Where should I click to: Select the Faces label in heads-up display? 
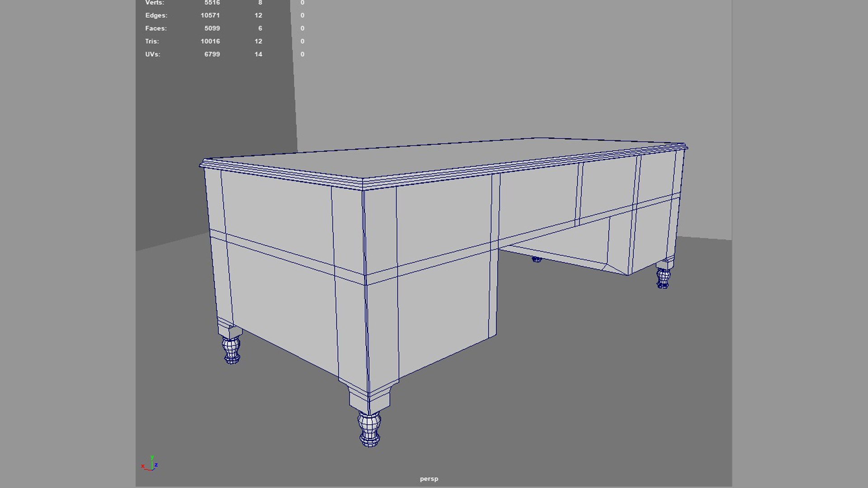[x=156, y=28]
